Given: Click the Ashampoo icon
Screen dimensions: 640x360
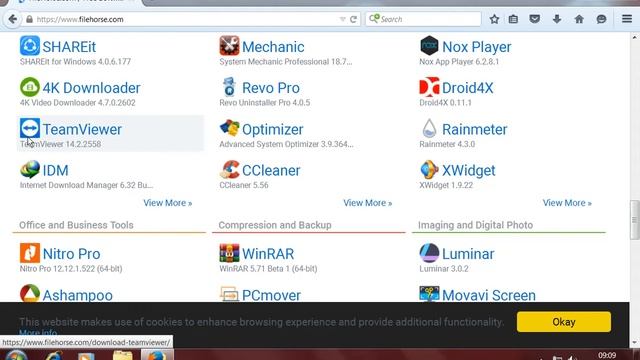Looking at the screenshot, I should coord(30,293).
